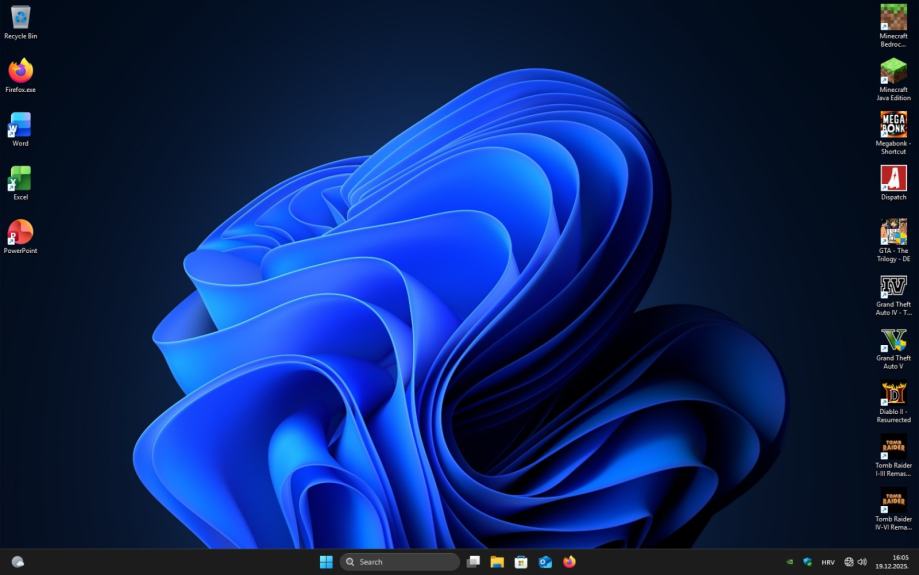The image size is (919, 575).
Task: Open the Windows Start menu
Action: pos(326,562)
